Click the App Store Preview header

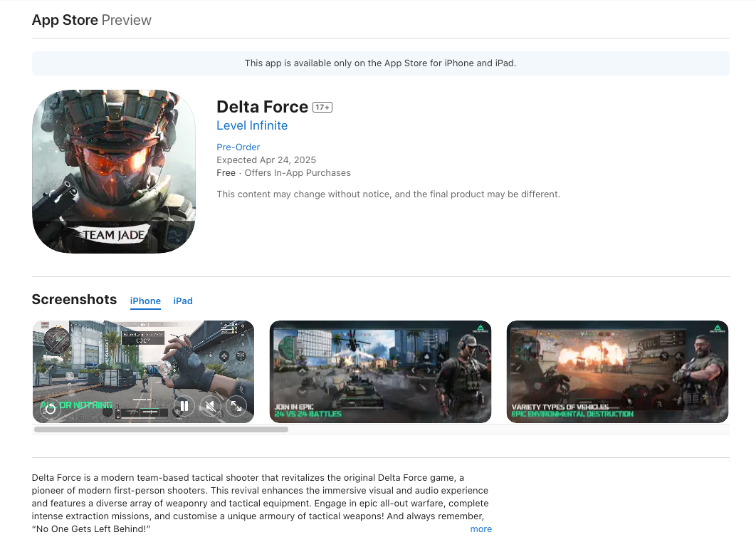[x=92, y=20]
